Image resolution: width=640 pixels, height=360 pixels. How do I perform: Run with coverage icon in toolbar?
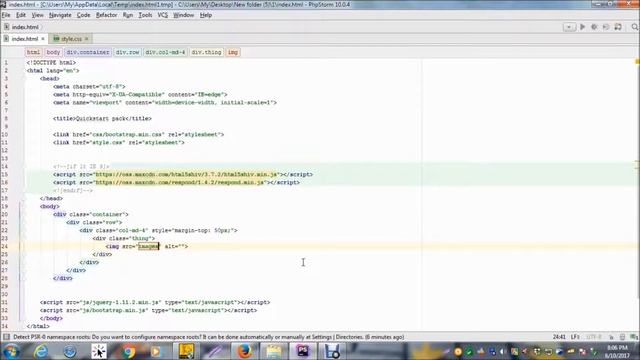606,27
